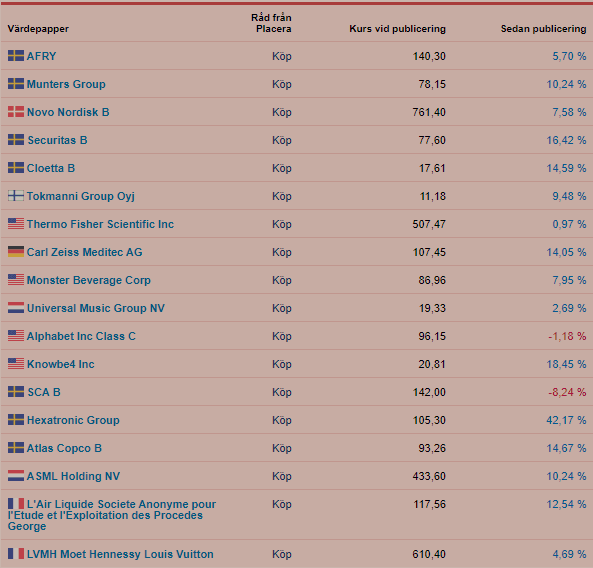
Task: Sort by the Värdepapper column header
Action: pos(38,29)
